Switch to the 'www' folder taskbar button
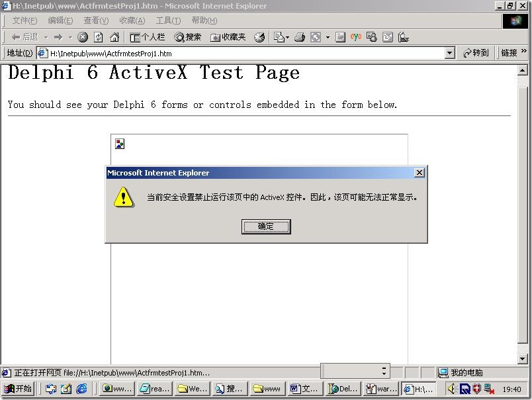The image size is (532, 400). (267, 389)
